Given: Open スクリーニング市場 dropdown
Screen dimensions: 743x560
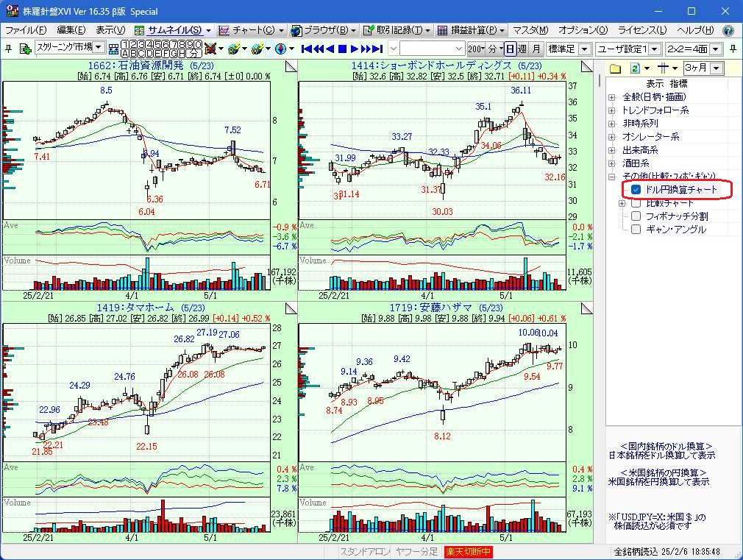Looking at the screenshot, I should coord(98,47).
